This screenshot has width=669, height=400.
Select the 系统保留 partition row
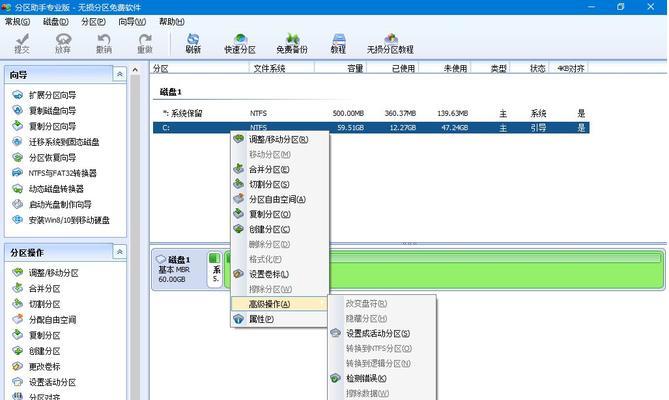tap(371, 113)
